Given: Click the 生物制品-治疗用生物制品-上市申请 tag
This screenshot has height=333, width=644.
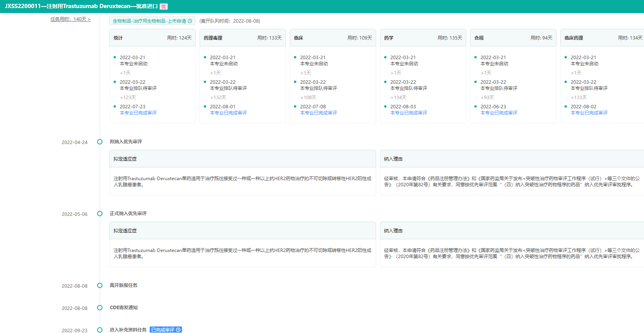Looking at the screenshot, I should pos(149,21).
